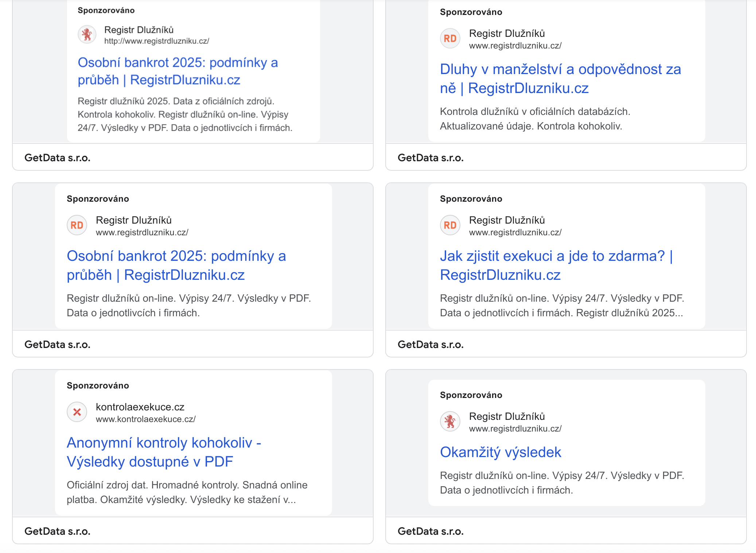Click the www.kontrolaexekuce.cz/ URL text
This screenshot has height=553, width=756.
[x=146, y=419]
